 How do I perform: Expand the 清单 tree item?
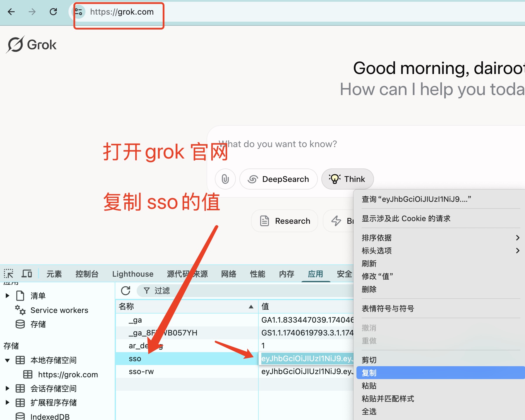click(8, 296)
